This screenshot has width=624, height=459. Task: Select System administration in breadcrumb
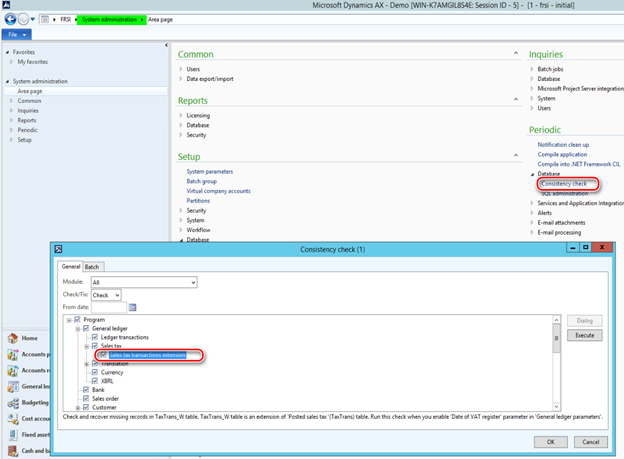tap(109, 20)
